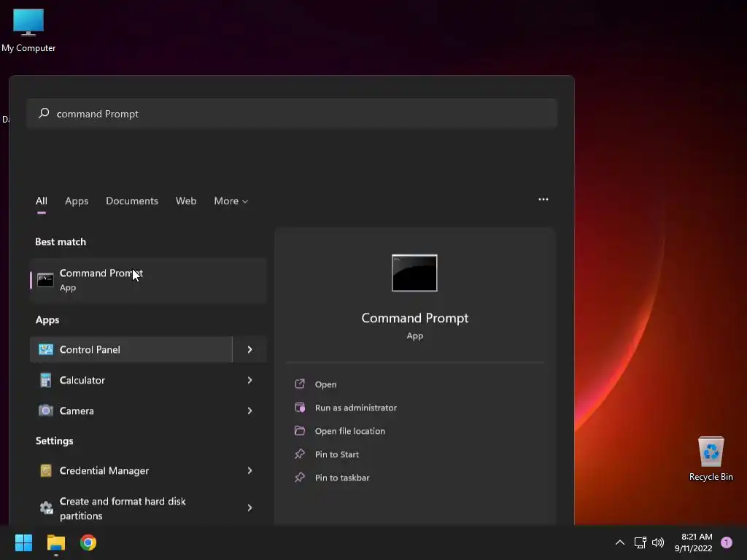This screenshot has width=747, height=560.
Task: Expand the Control Panel result arrow
Action: click(x=249, y=349)
